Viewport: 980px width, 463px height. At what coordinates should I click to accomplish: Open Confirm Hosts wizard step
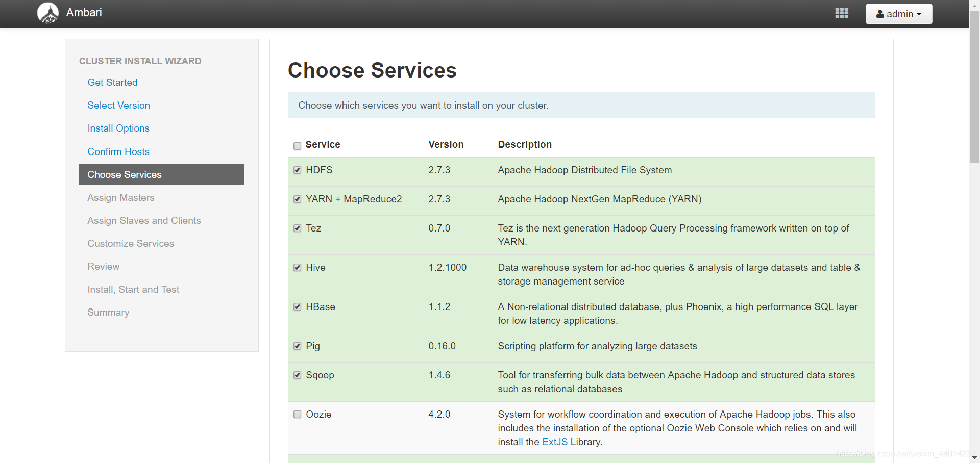click(x=118, y=151)
